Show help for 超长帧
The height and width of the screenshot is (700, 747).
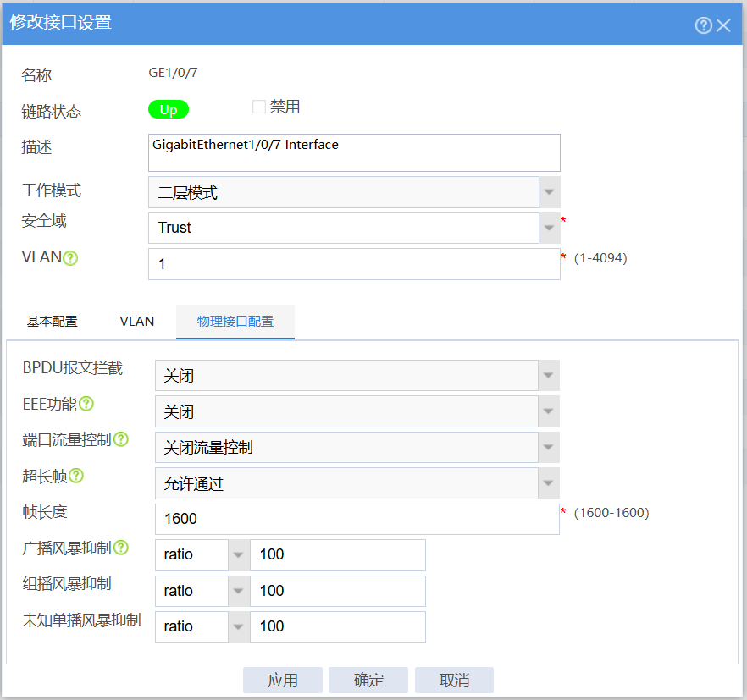[x=76, y=475]
